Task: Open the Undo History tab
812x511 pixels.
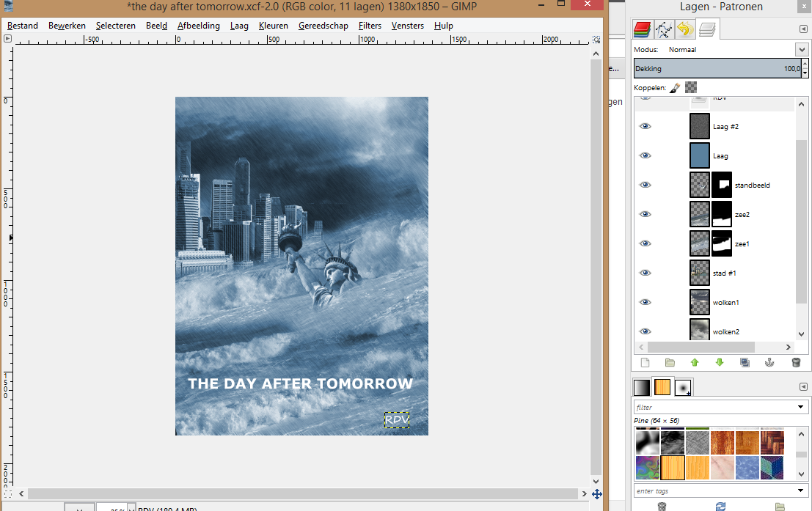Action: (685, 29)
